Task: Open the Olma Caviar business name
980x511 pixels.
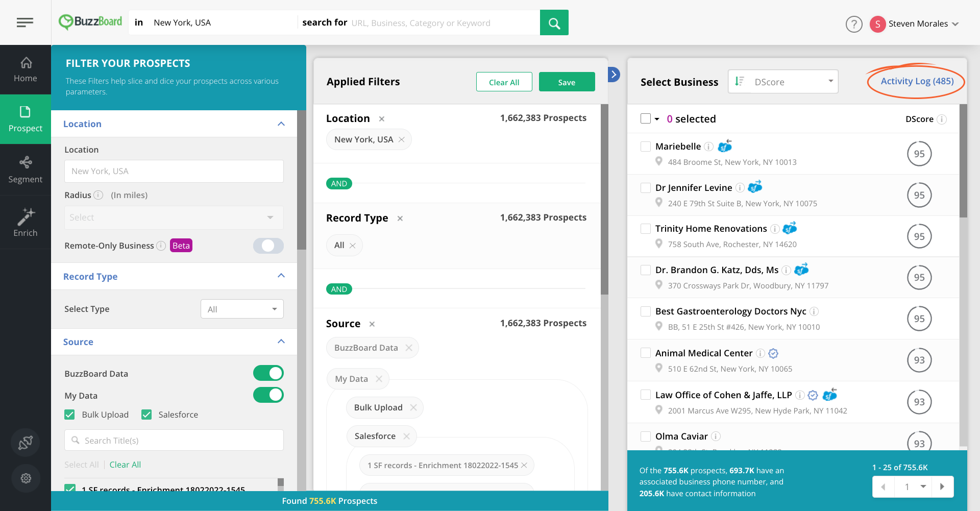Action: click(681, 436)
